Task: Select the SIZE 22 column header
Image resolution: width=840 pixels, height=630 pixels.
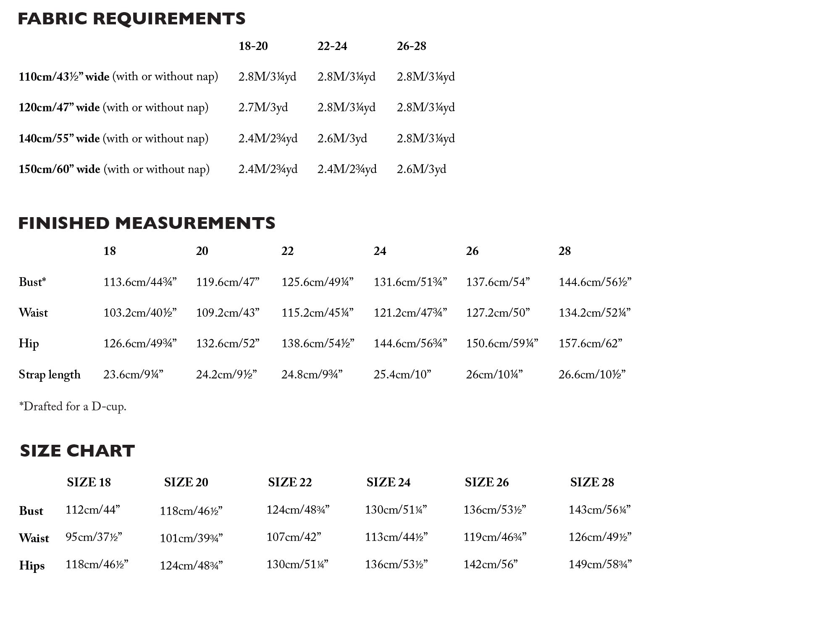Action: tap(290, 482)
